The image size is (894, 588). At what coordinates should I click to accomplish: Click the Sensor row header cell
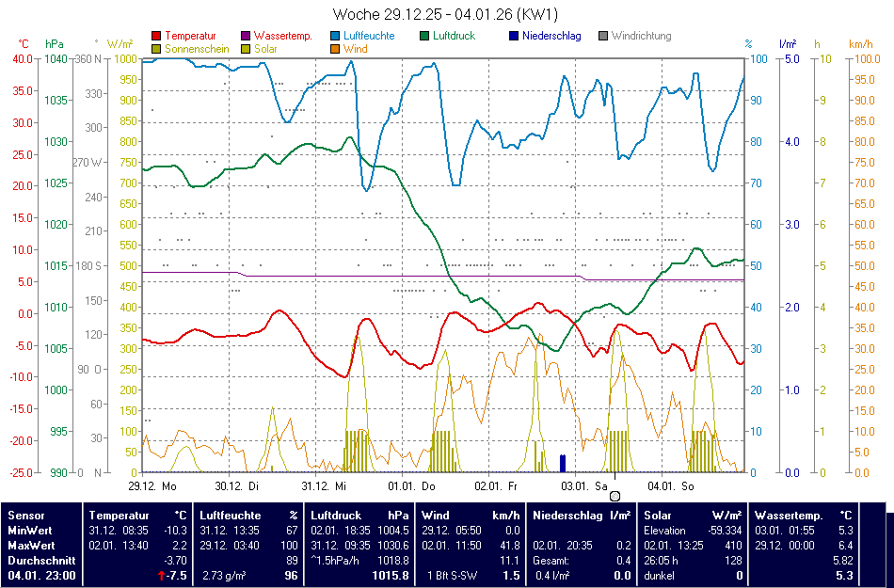(x=25, y=516)
